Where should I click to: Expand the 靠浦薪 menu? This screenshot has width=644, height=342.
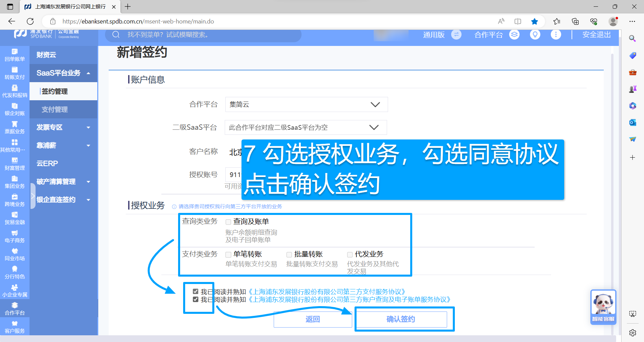coord(63,146)
